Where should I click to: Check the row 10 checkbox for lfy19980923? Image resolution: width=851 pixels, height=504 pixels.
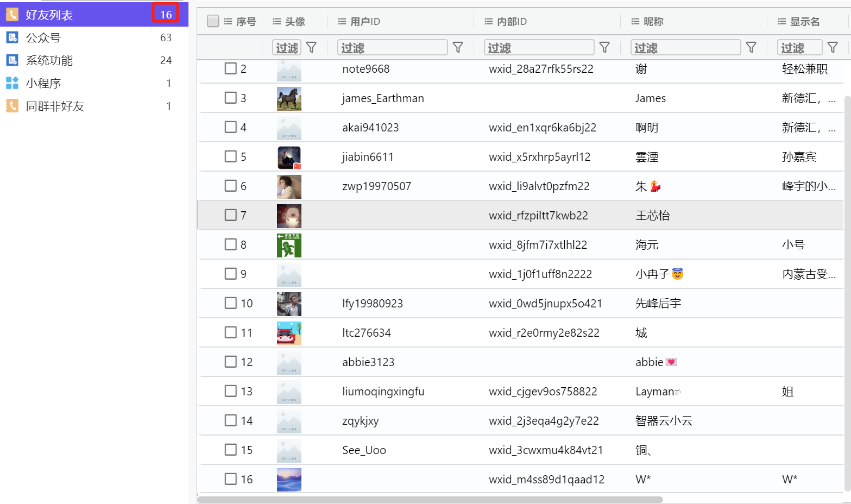231,303
